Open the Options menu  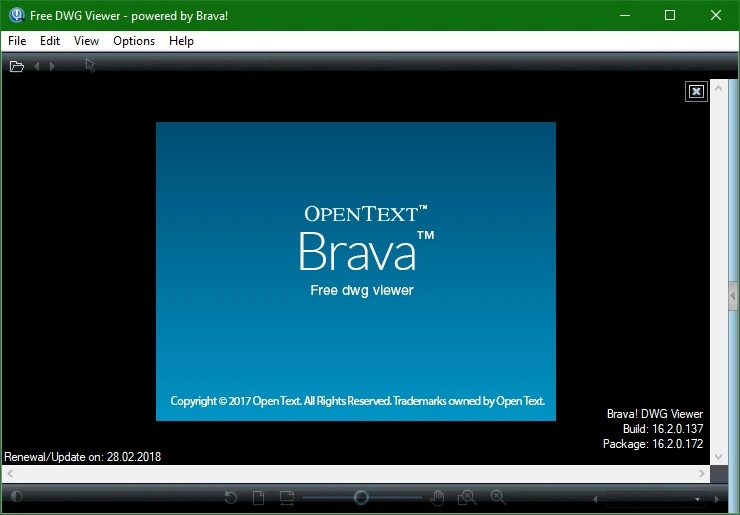click(134, 41)
